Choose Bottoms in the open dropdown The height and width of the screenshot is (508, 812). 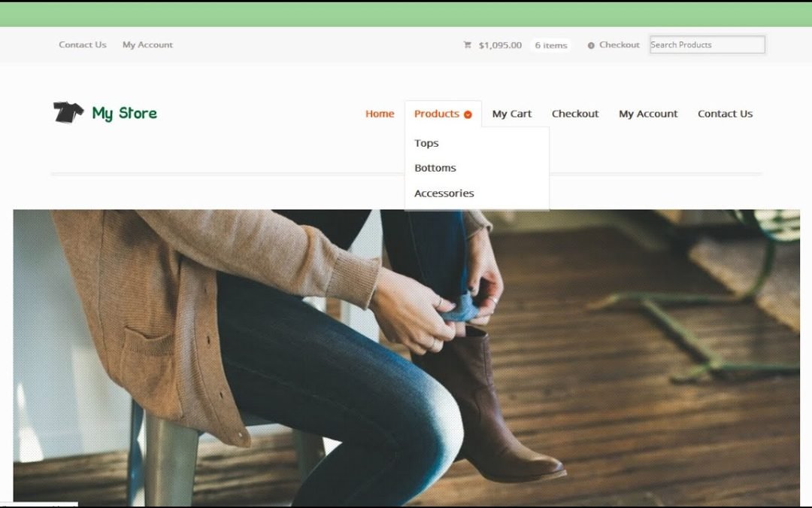pos(435,168)
